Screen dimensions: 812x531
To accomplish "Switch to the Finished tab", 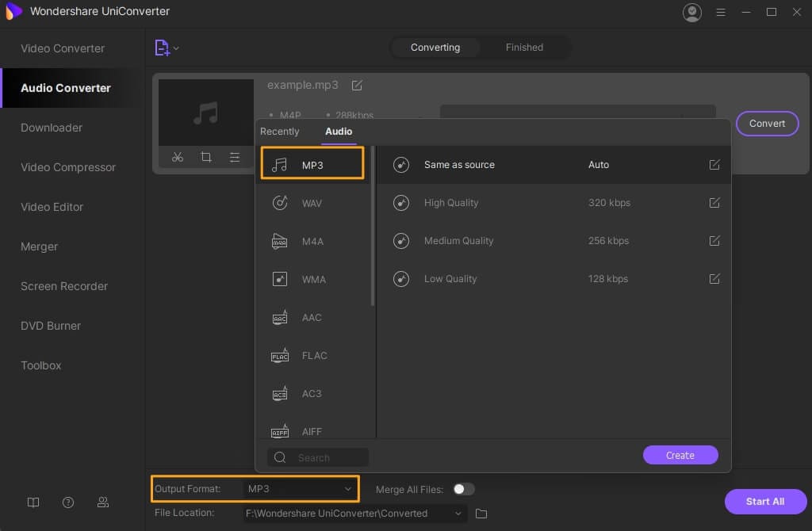I will [524, 48].
